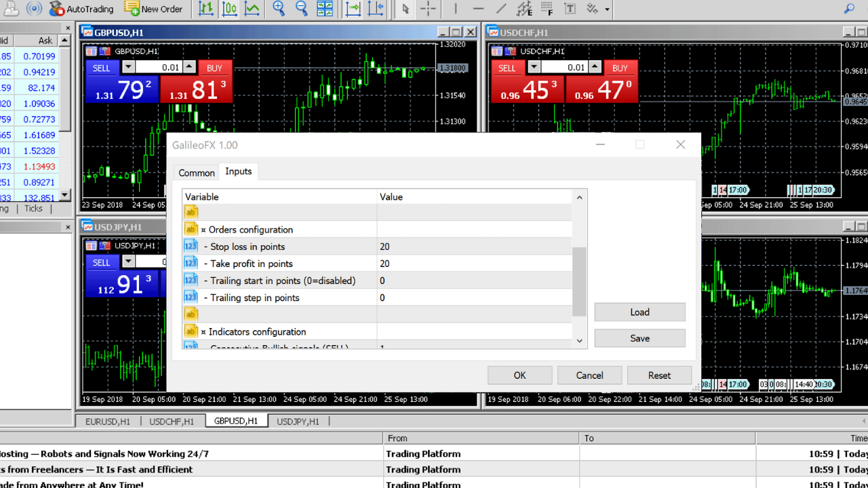
Task: Increase volume on the GBPUSD chart
Action: click(x=190, y=68)
